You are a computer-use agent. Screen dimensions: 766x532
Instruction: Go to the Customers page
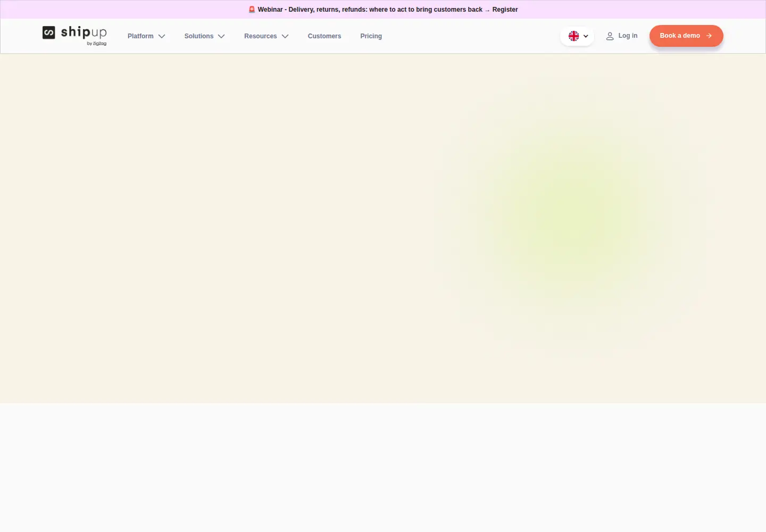pos(324,36)
